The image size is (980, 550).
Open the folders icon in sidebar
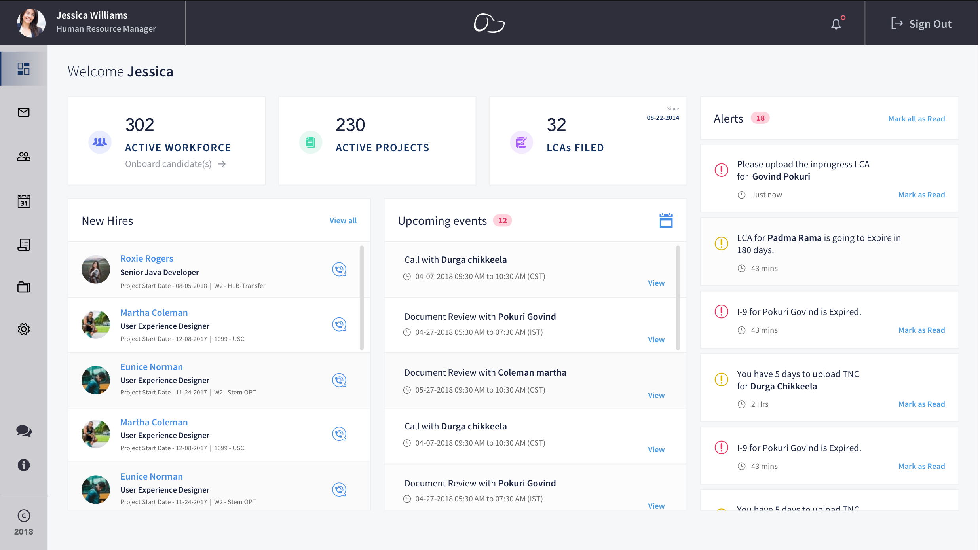[24, 287]
